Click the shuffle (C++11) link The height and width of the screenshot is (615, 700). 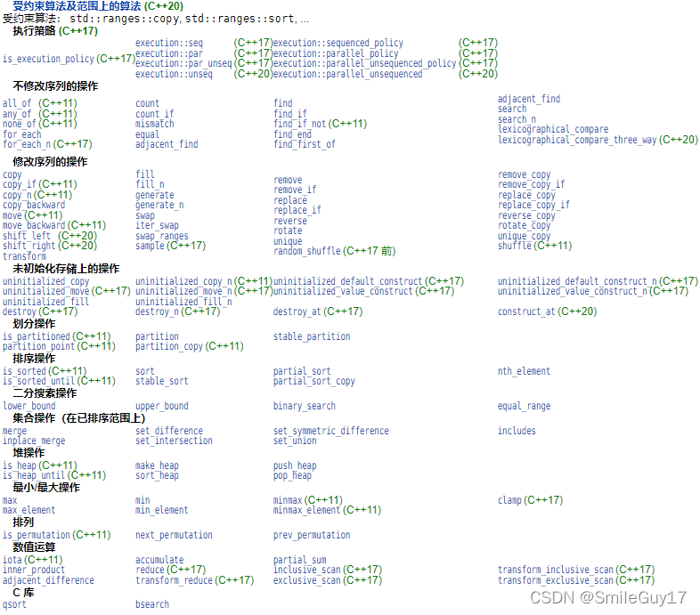coord(534,246)
